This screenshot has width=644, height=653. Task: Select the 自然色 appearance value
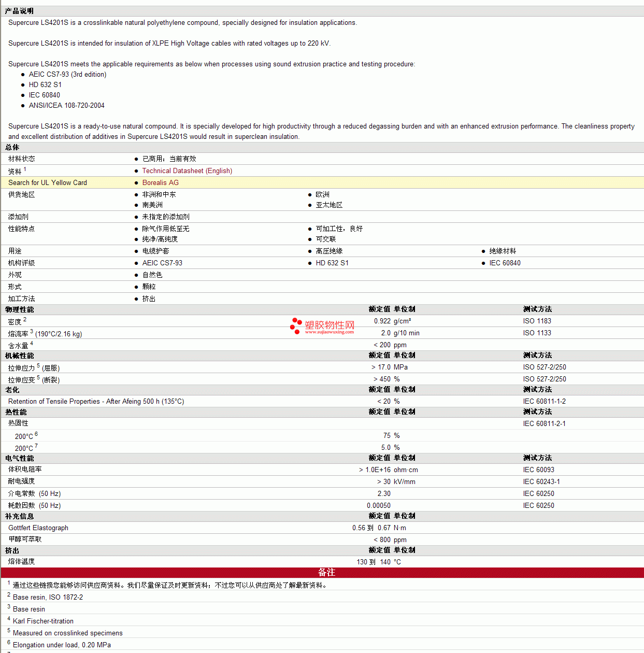click(x=152, y=275)
